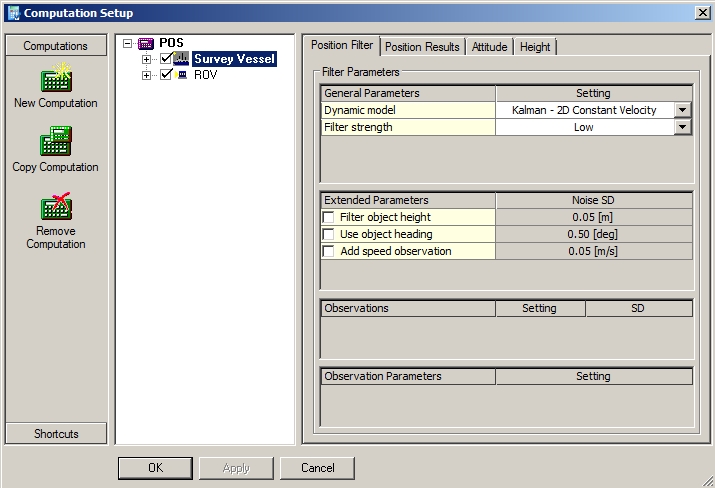The height and width of the screenshot is (488, 715).
Task: Enable Use object heading checkbox
Action: (328, 234)
